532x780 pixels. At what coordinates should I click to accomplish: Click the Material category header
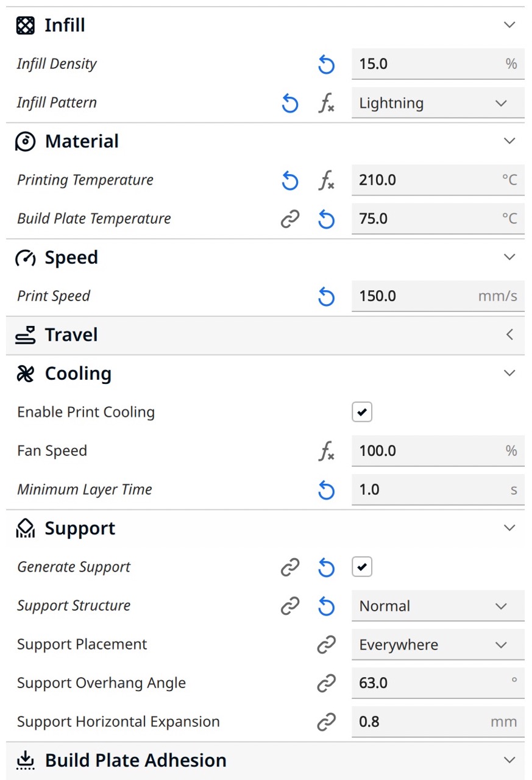coord(82,141)
